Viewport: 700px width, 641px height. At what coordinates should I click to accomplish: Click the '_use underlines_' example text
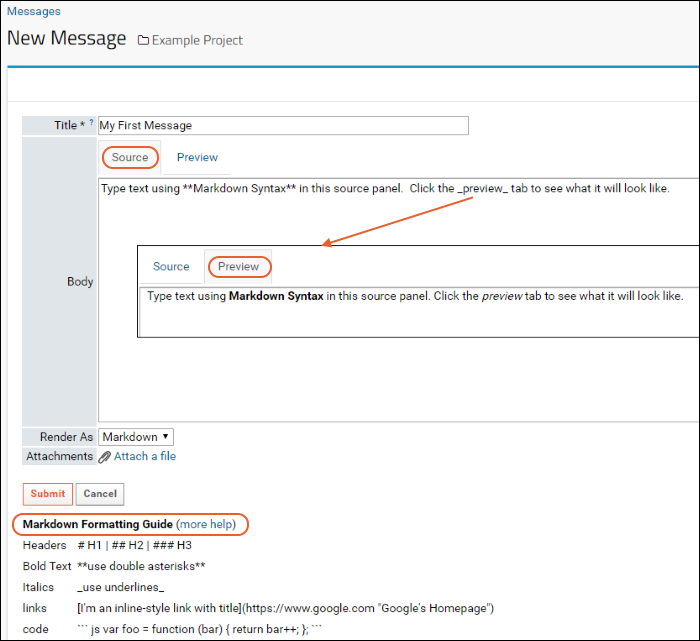pos(121,587)
